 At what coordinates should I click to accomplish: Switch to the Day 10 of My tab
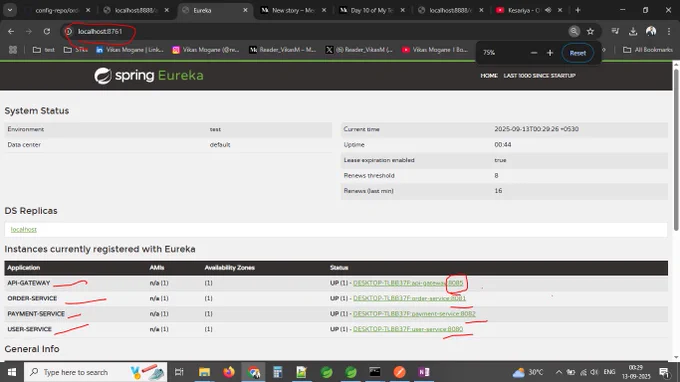click(x=373, y=10)
